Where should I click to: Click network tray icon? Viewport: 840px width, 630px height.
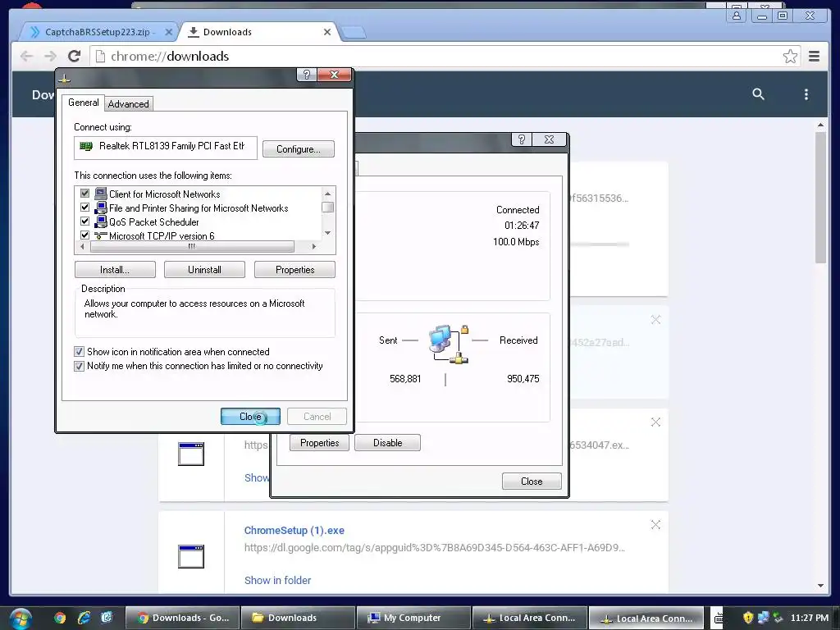tap(764, 618)
